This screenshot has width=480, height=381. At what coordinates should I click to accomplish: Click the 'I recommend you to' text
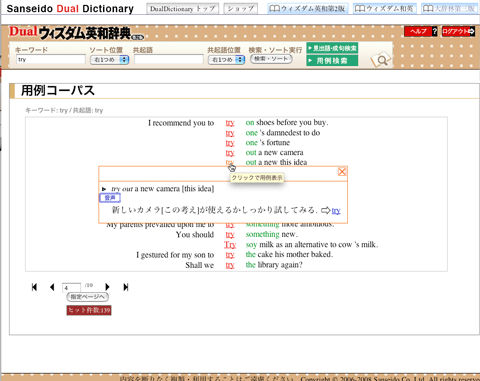pos(181,123)
